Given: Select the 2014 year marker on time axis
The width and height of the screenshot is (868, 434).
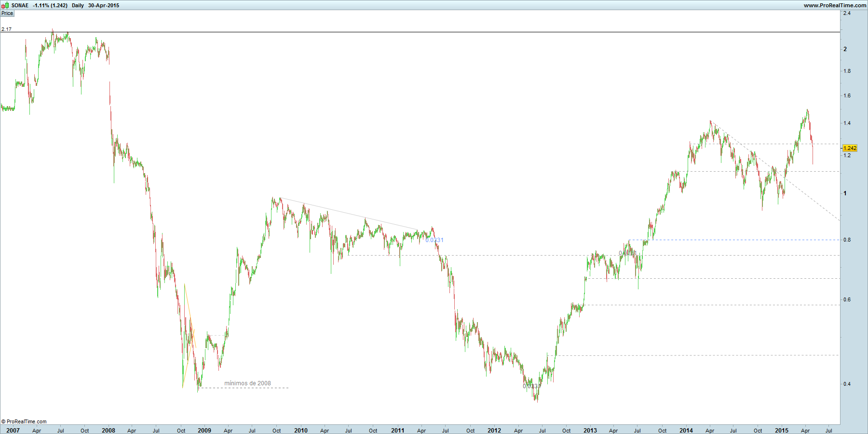Looking at the screenshot, I should pyautogui.click(x=686, y=430).
